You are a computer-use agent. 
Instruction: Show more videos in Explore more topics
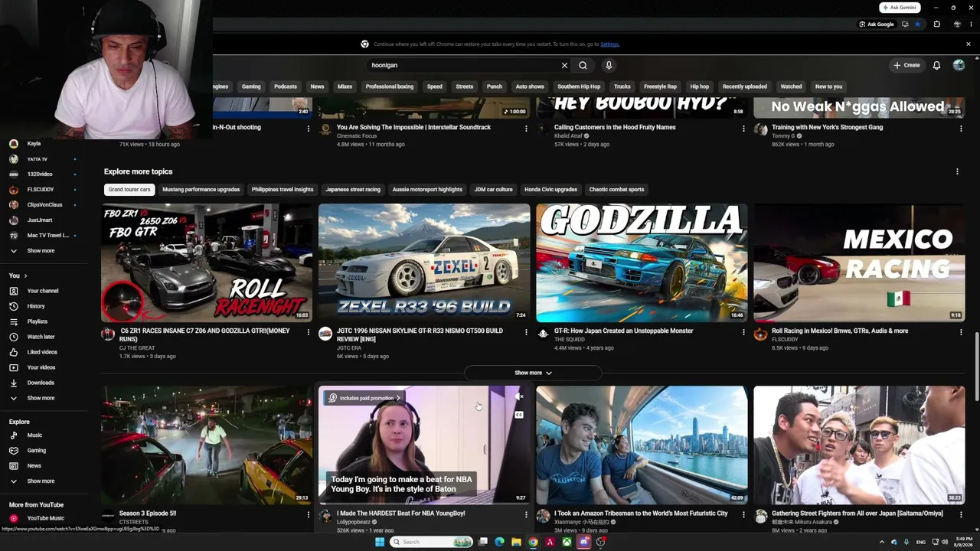(x=533, y=373)
